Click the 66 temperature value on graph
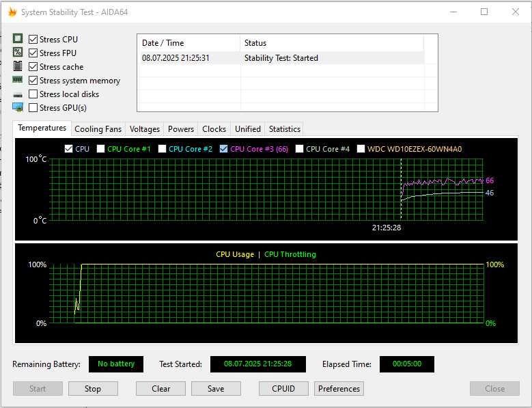Image resolution: width=532 pixels, height=408 pixels. tap(490, 180)
